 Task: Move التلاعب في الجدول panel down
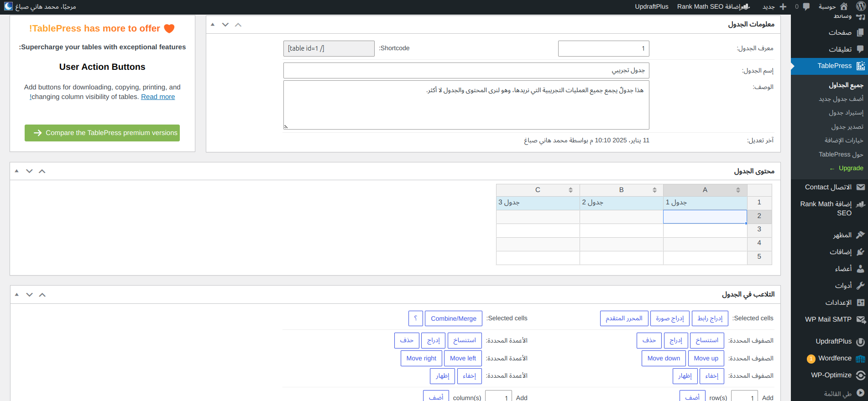[29, 295]
